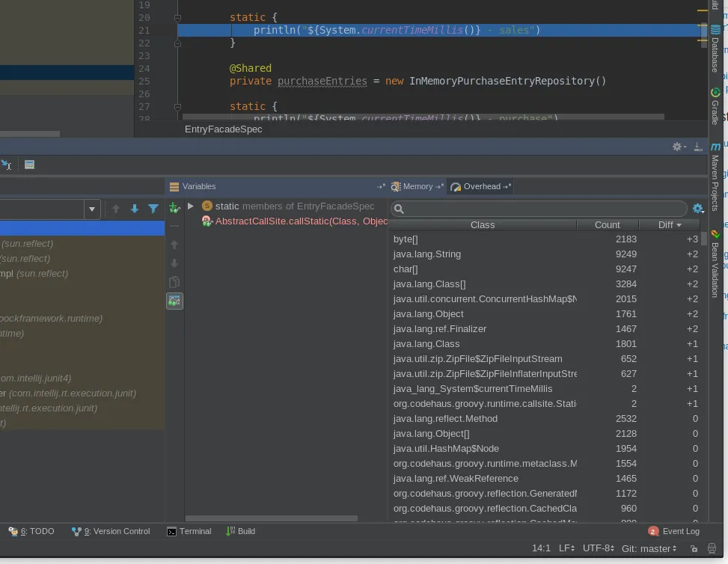Toggle fold marker at line 20
The height and width of the screenshot is (564, 728).
coord(177,17)
